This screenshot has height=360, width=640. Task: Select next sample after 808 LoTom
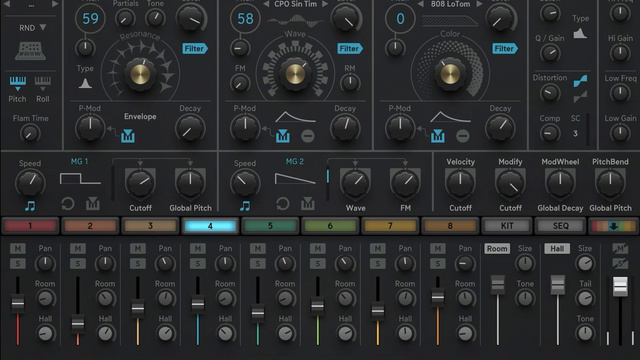pyautogui.click(x=479, y=4)
